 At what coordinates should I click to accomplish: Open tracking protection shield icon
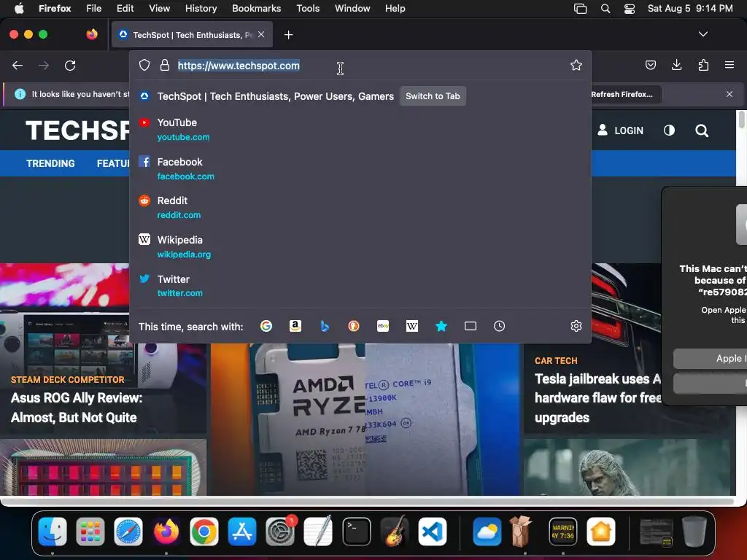pos(144,65)
